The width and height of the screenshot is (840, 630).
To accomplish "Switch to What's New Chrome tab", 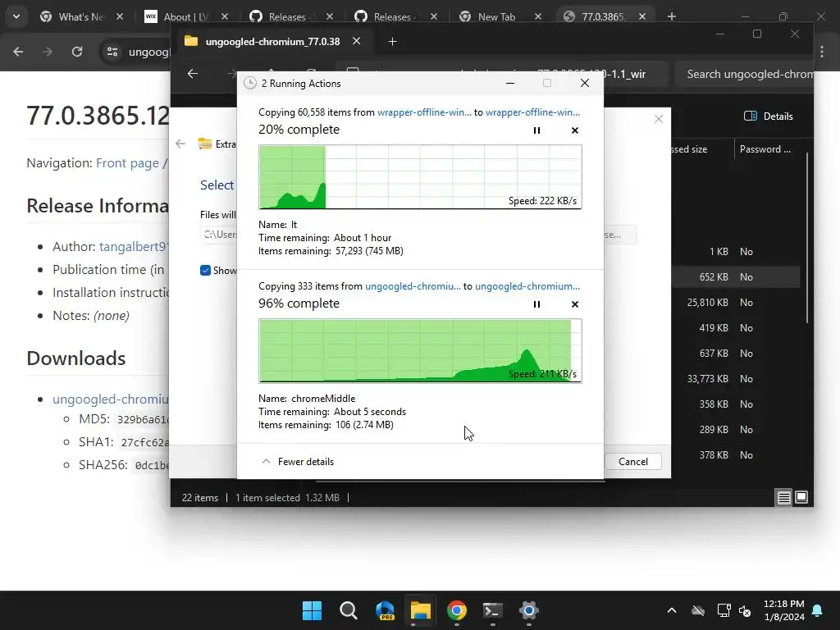I will (80, 16).
